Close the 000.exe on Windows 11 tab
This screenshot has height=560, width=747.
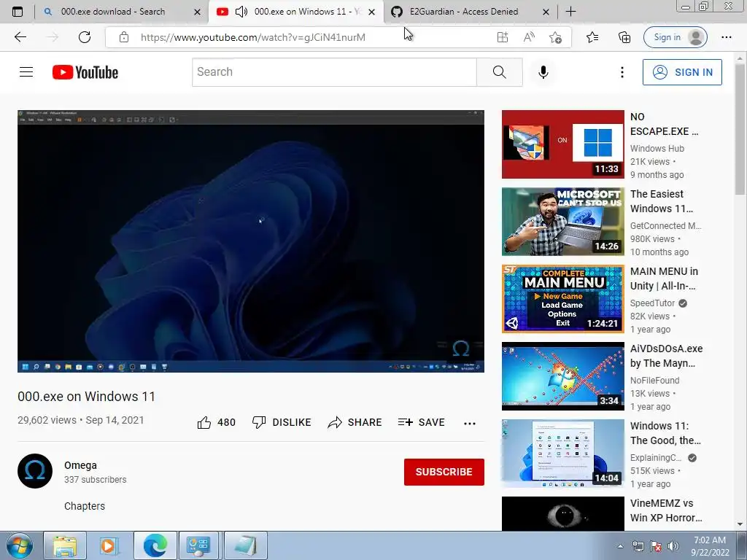pyautogui.click(x=371, y=12)
